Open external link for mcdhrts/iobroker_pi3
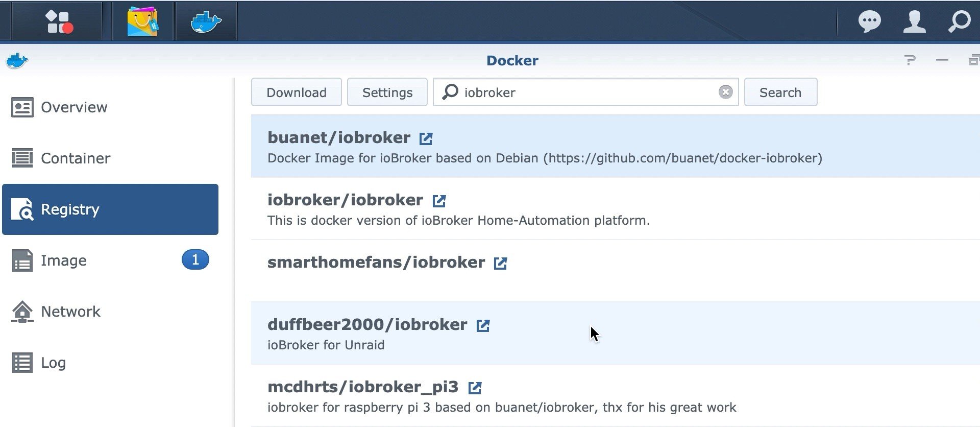The height and width of the screenshot is (427, 980). 475,388
